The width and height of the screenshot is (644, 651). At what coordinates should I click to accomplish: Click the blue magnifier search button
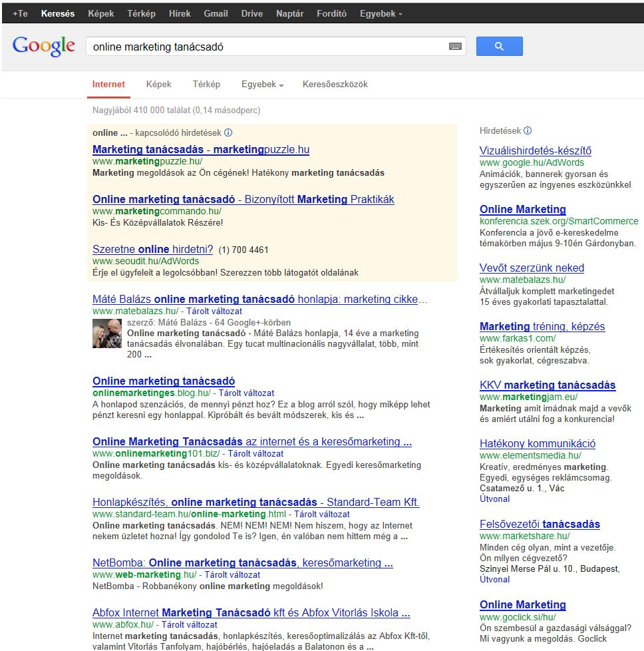(499, 46)
